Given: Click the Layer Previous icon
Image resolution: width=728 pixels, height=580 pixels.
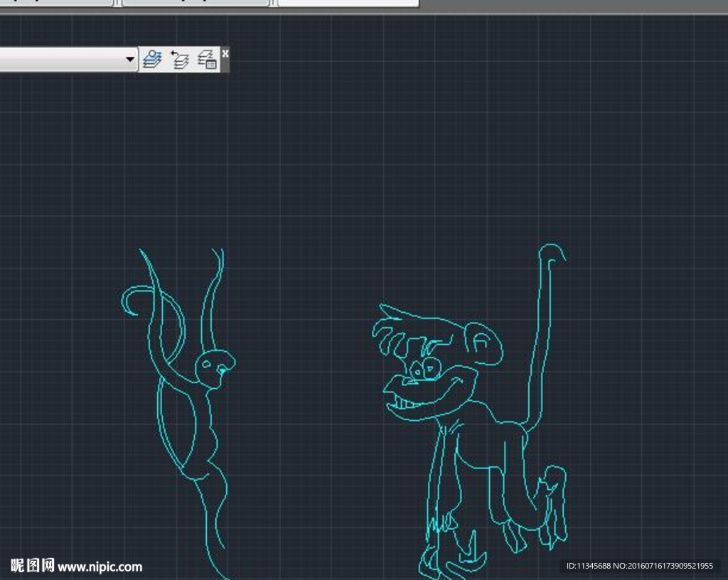Looking at the screenshot, I should point(180,59).
